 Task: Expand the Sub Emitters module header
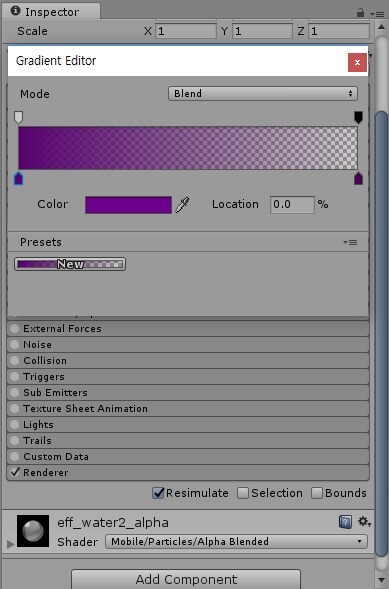click(x=188, y=393)
